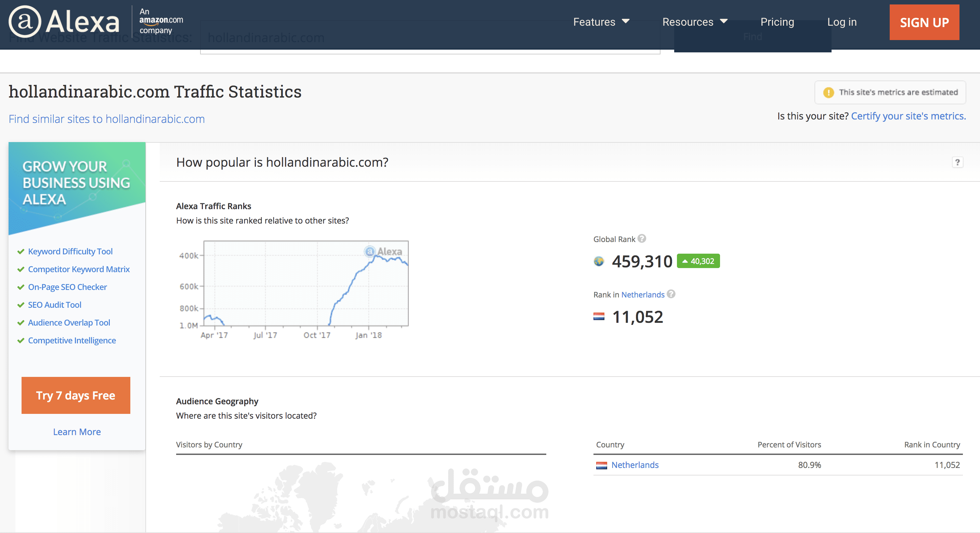Viewport: 980px width, 533px height.
Task: Click the green 40,302 rank change badge
Action: click(x=698, y=261)
